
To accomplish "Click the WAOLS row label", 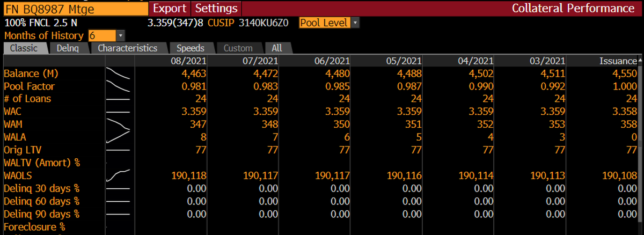I will pyautogui.click(x=19, y=175).
